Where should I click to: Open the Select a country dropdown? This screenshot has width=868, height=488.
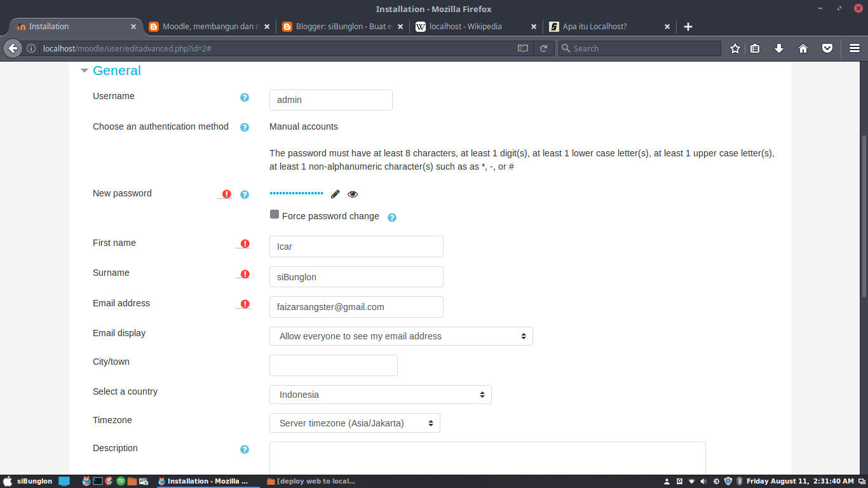tap(380, 395)
